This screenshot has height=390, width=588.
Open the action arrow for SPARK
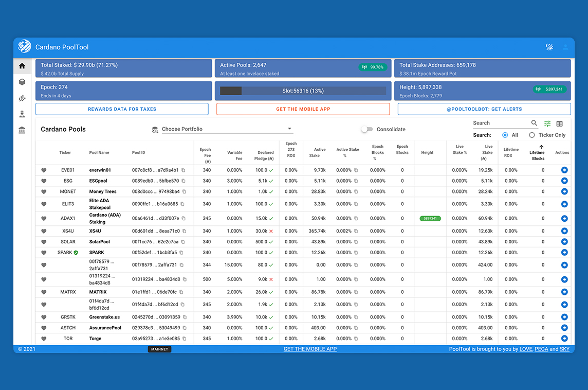click(x=564, y=252)
